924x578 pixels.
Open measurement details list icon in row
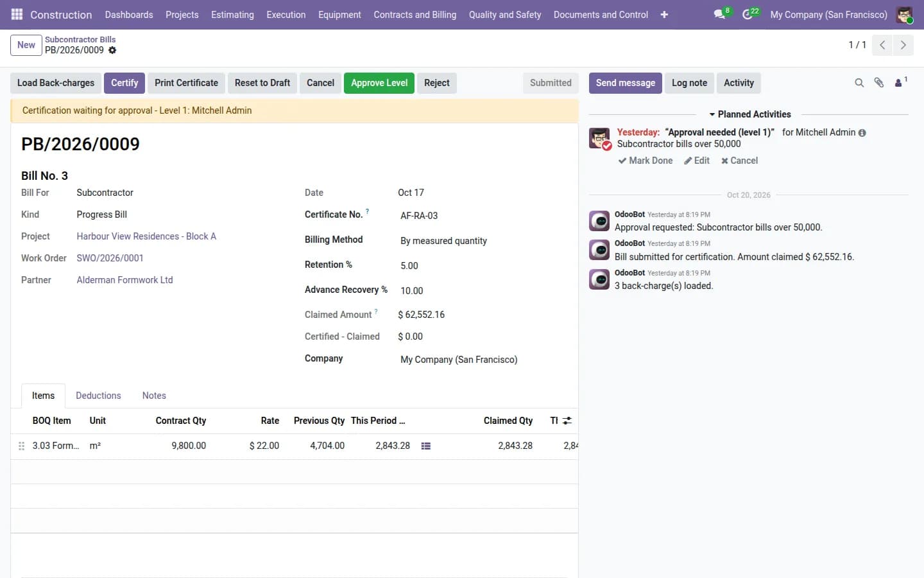425,446
